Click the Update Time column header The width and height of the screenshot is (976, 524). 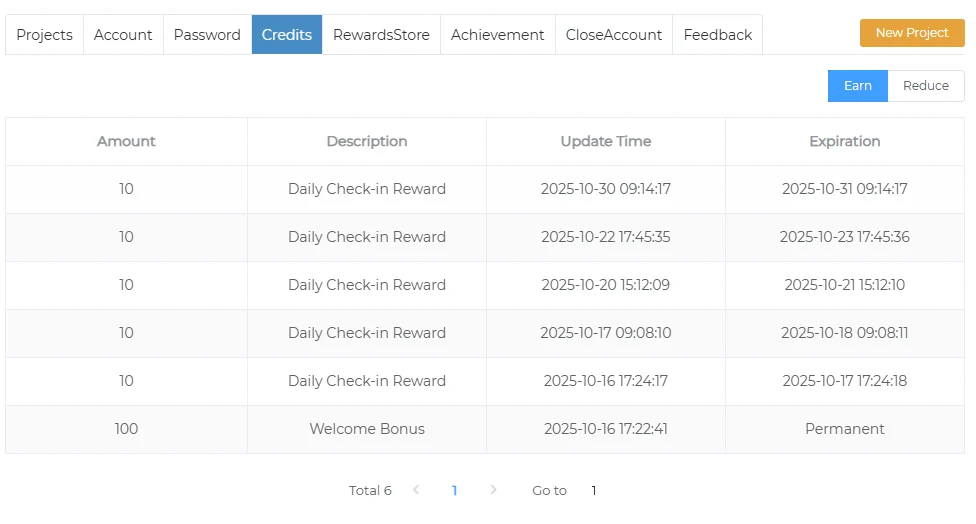click(x=606, y=141)
